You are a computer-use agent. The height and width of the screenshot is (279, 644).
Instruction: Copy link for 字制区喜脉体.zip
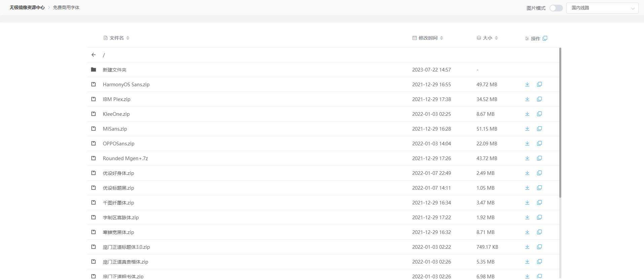(539, 217)
